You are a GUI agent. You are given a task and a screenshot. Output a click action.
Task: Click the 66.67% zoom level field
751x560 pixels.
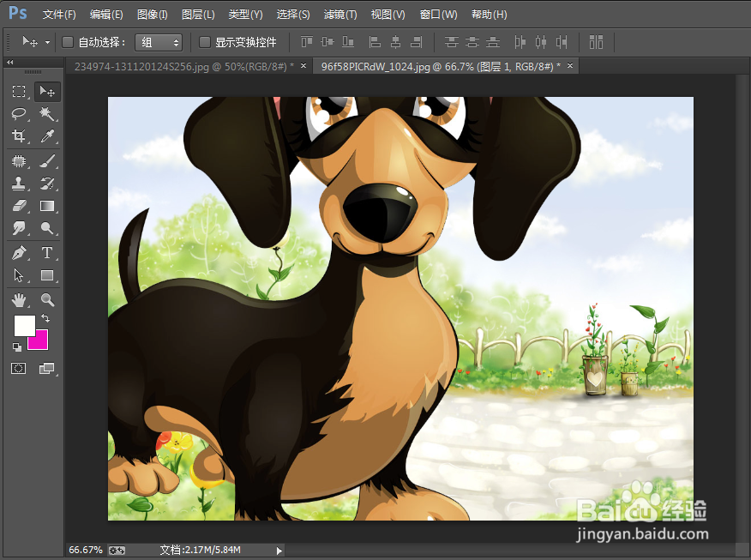(86, 550)
